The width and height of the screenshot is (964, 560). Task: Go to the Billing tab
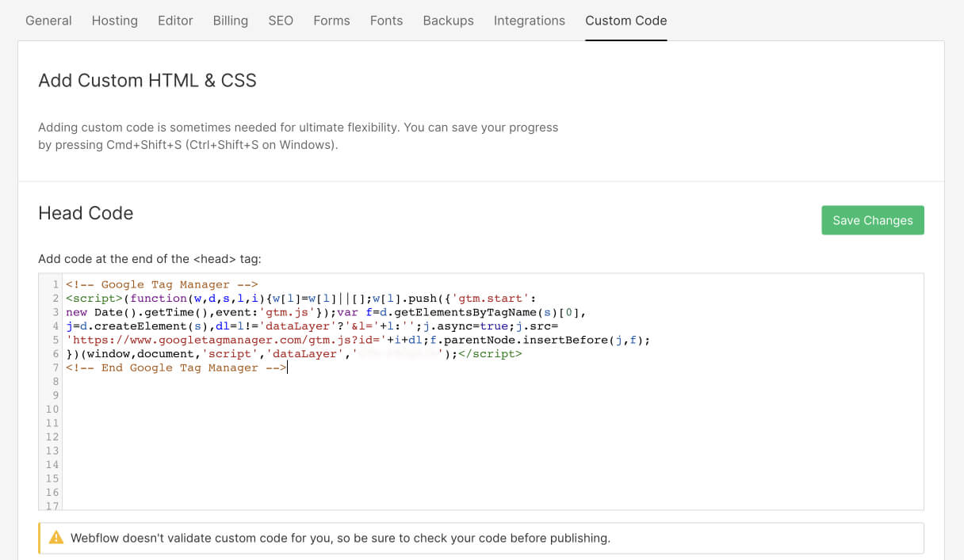coord(230,21)
